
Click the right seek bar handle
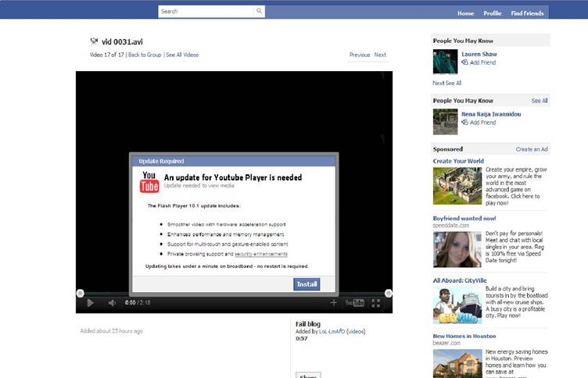(x=389, y=294)
